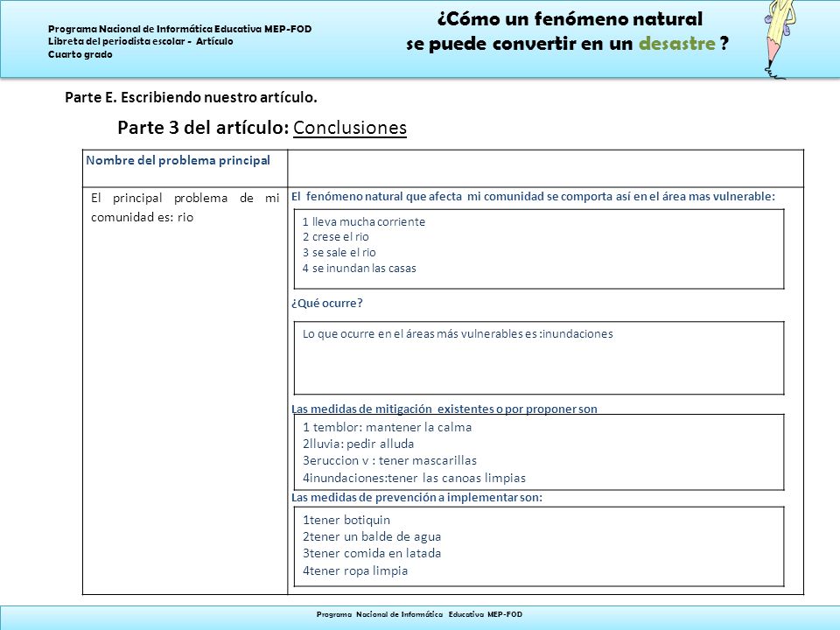
Task: Select text 'Nombre del problema principal'
Action: point(178,160)
